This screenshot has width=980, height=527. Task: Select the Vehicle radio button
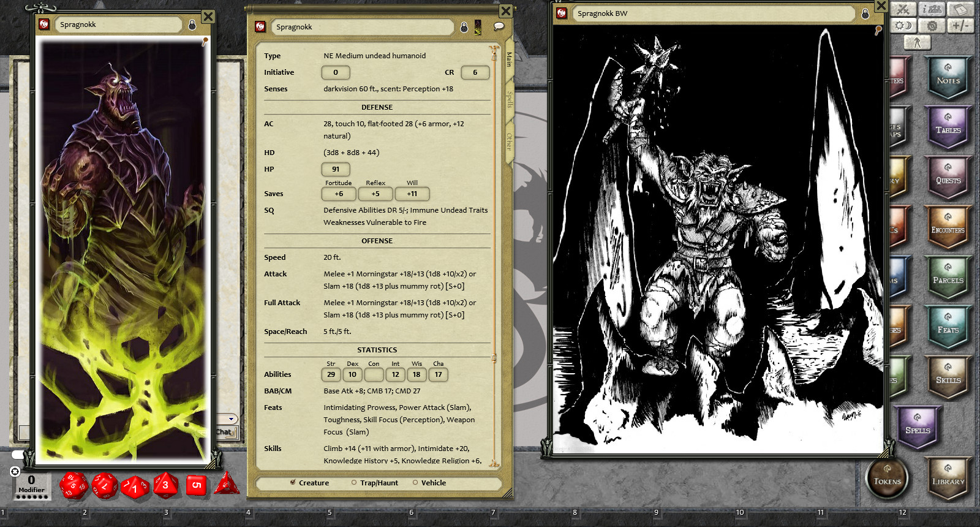pyautogui.click(x=415, y=483)
